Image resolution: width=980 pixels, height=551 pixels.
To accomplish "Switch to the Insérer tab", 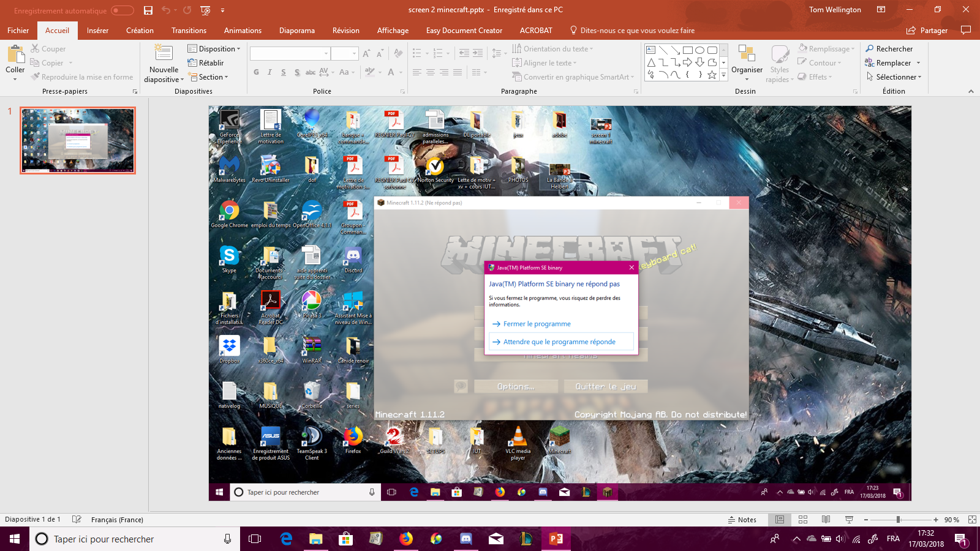I will (x=97, y=30).
